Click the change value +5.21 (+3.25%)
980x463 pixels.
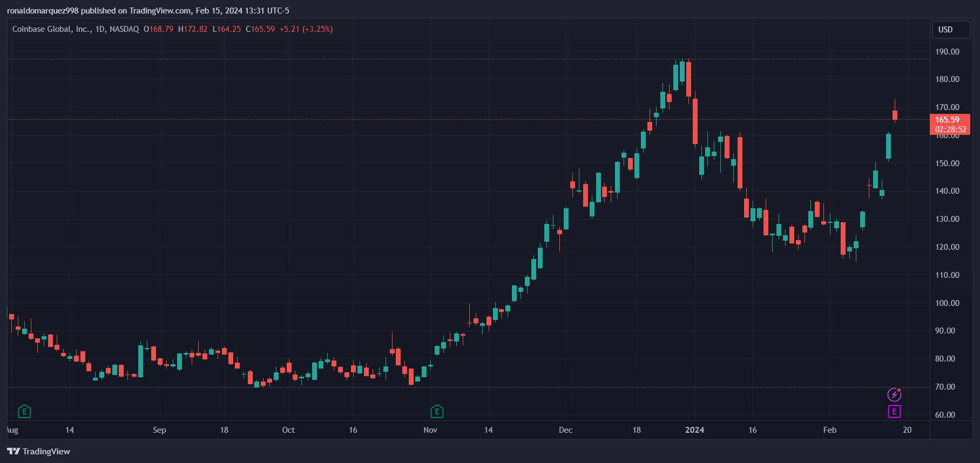[306, 29]
